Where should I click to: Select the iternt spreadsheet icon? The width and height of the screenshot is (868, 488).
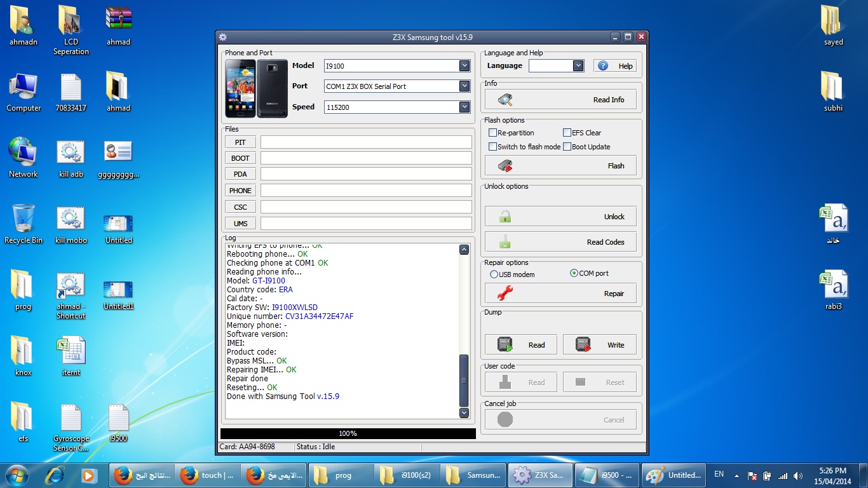pyautogui.click(x=71, y=356)
